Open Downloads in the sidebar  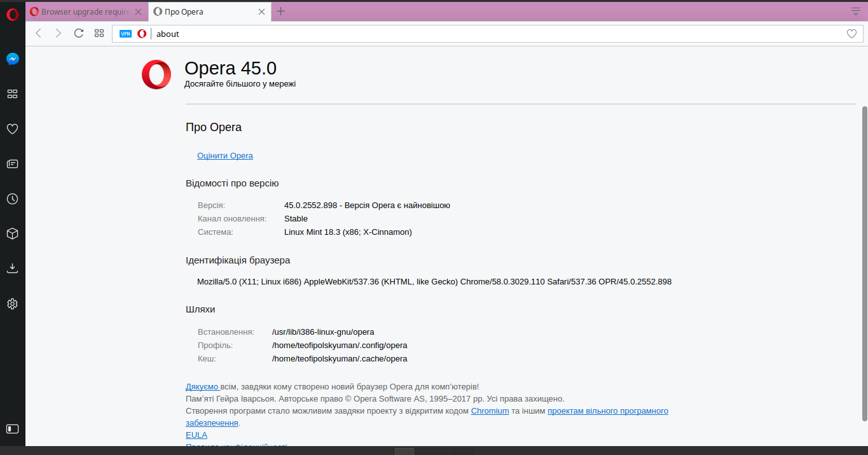pos(12,269)
